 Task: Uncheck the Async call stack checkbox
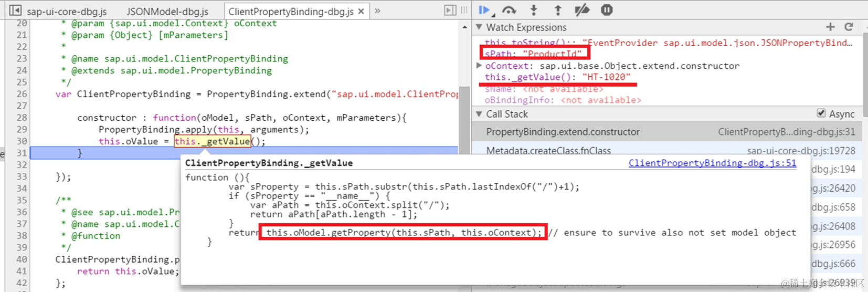point(821,113)
